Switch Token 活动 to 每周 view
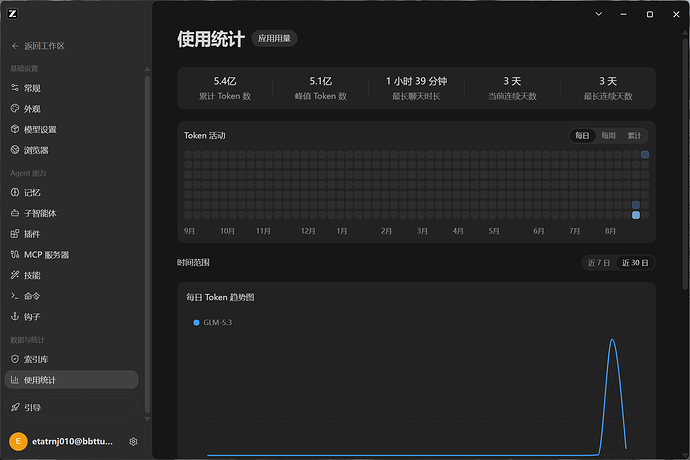The height and width of the screenshot is (460, 690). point(608,136)
